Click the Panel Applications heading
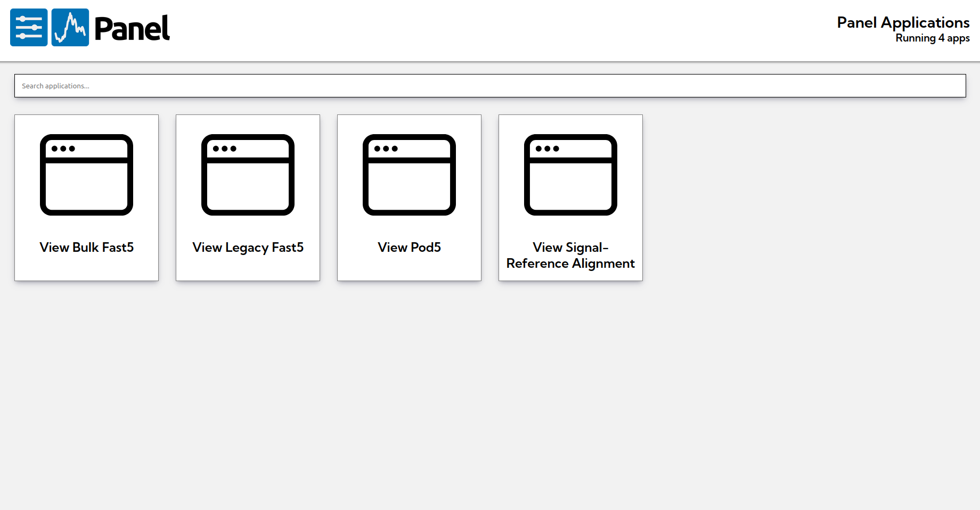The image size is (980, 510). pos(903,23)
